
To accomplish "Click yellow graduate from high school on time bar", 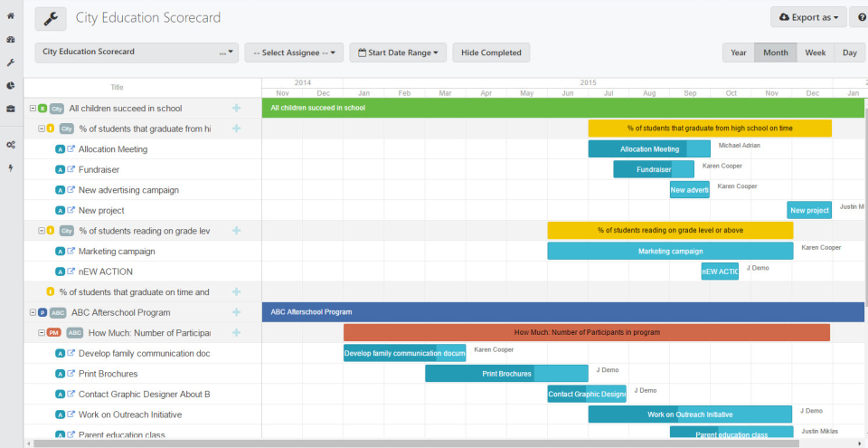I will coord(710,129).
